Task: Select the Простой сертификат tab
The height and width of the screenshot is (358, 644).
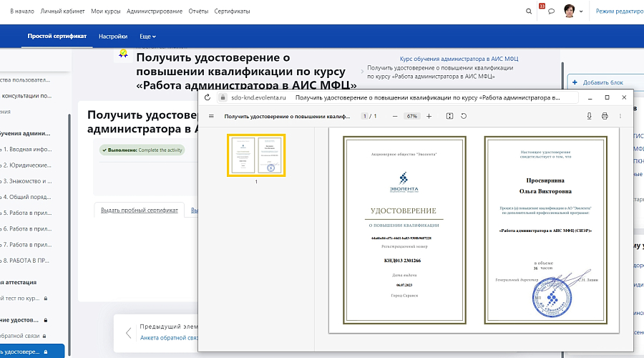Action: tap(57, 37)
